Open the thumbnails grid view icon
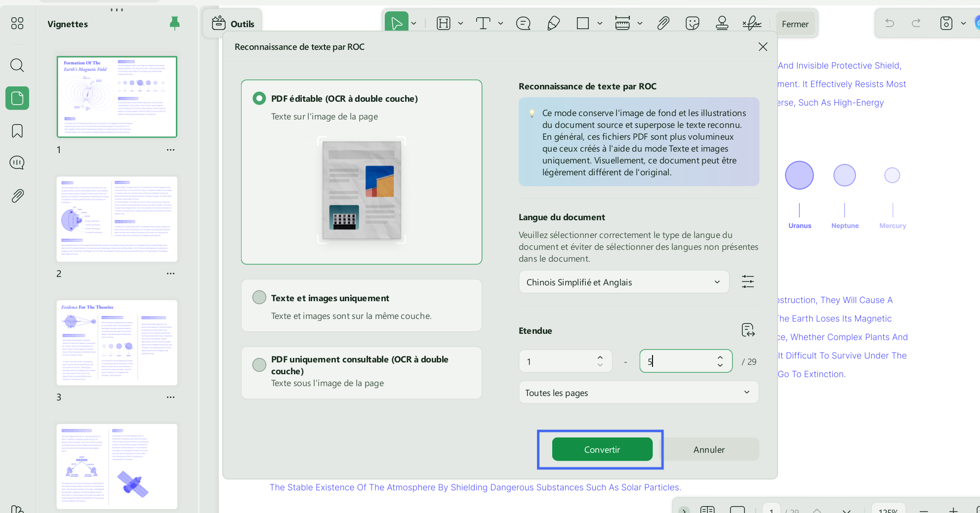980x513 pixels. [17, 23]
